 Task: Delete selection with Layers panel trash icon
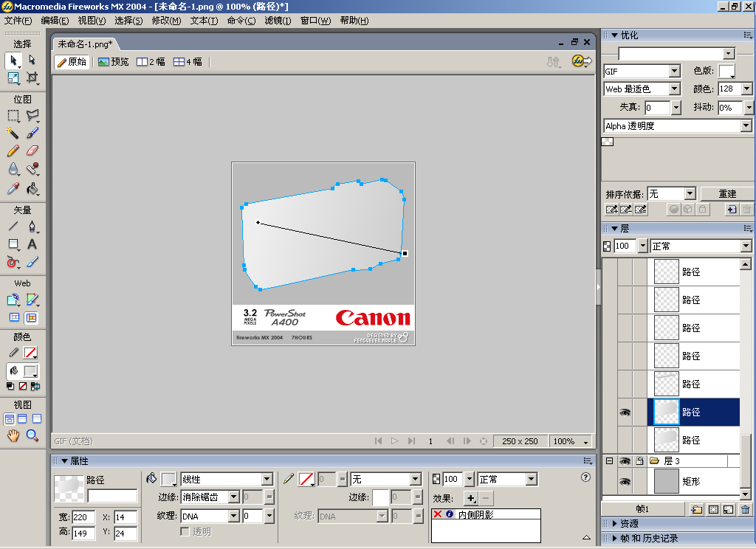pos(746,509)
